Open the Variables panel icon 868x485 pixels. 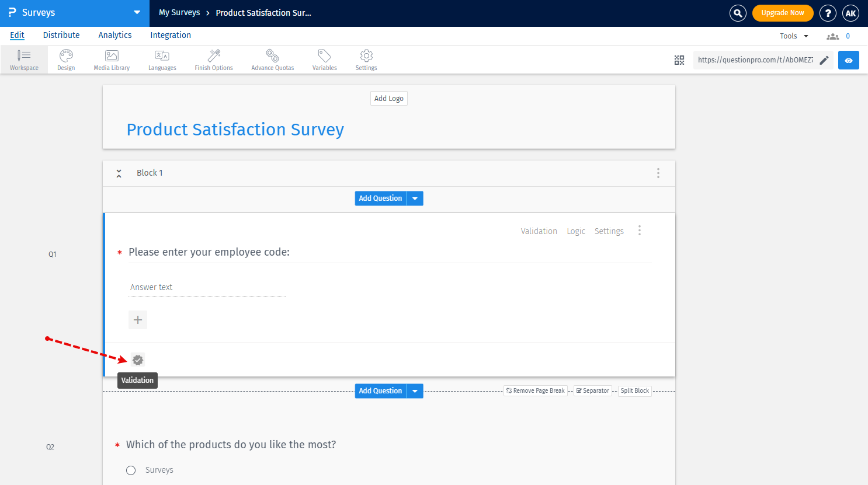coord(324,60)
